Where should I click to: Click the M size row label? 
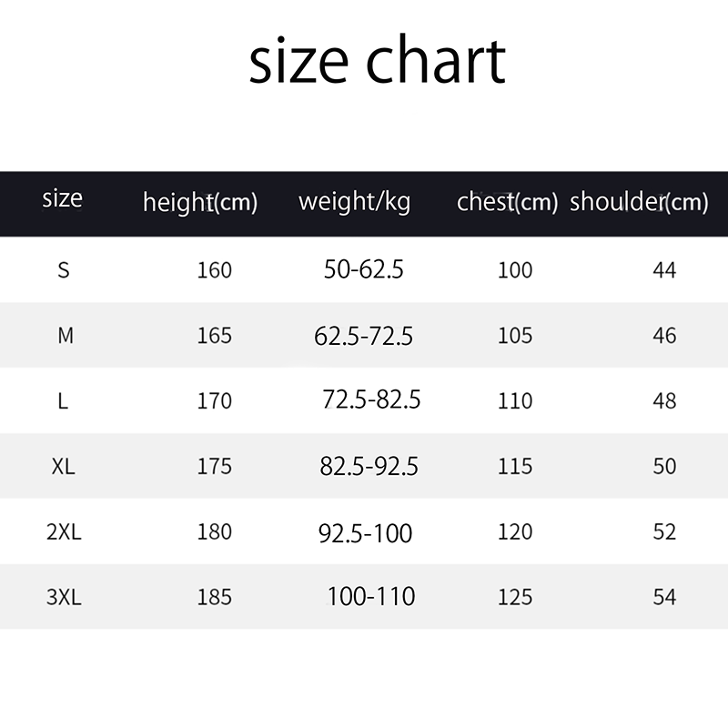[x=65, y=336]
